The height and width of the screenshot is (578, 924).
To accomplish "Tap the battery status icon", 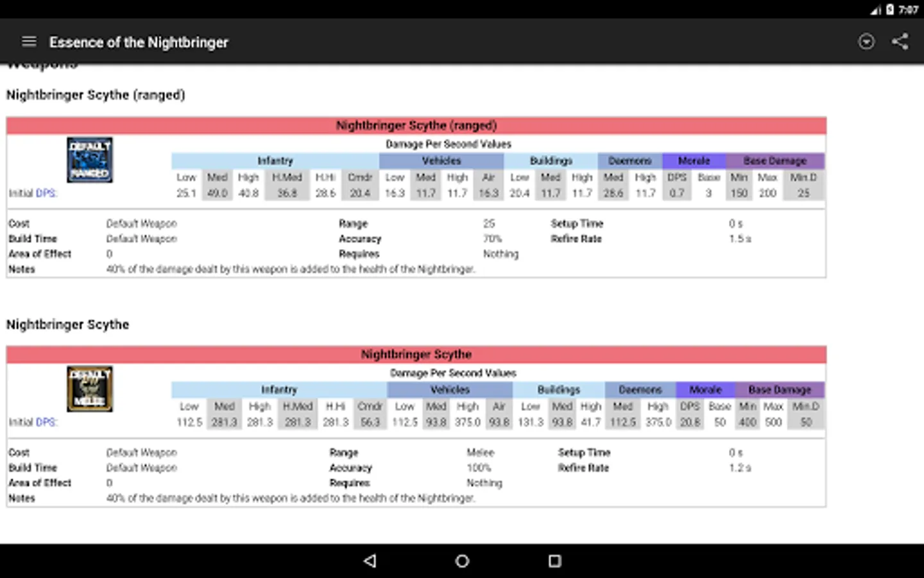I will point(890,10).
